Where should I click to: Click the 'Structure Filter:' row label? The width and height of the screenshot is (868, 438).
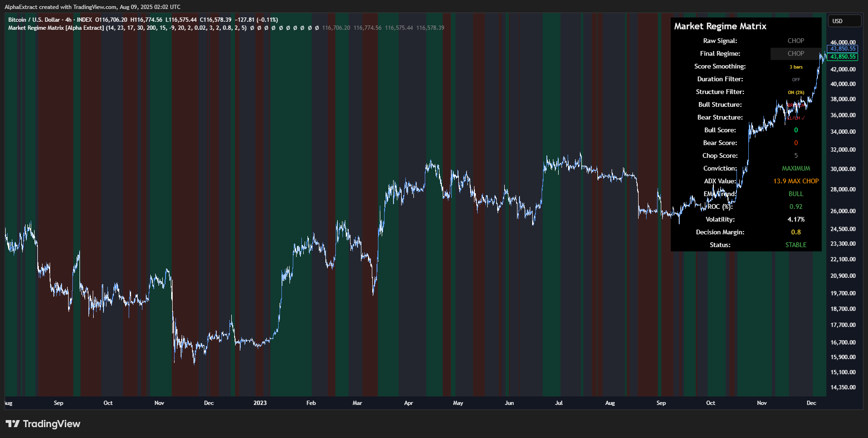tap(720, 92)
